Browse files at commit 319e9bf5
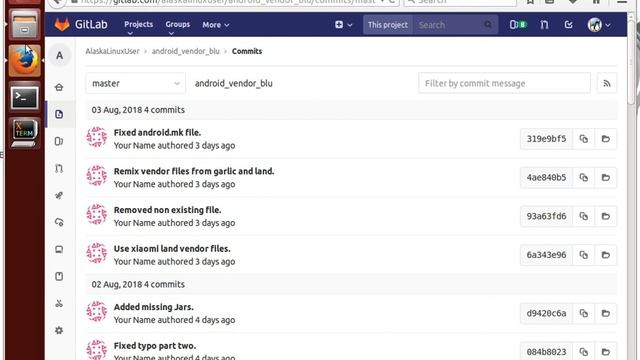The height and width of the screenshot is (360, 640). click(606, 139)
